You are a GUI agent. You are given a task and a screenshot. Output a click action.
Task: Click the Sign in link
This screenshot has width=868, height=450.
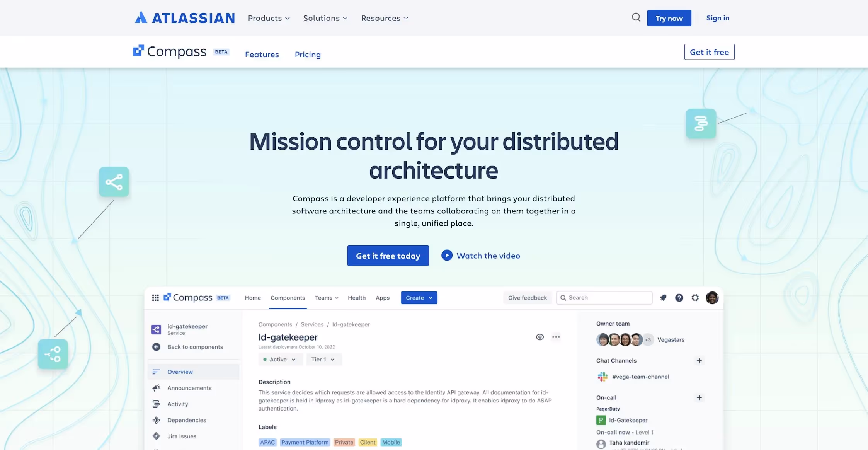(718, 18)
